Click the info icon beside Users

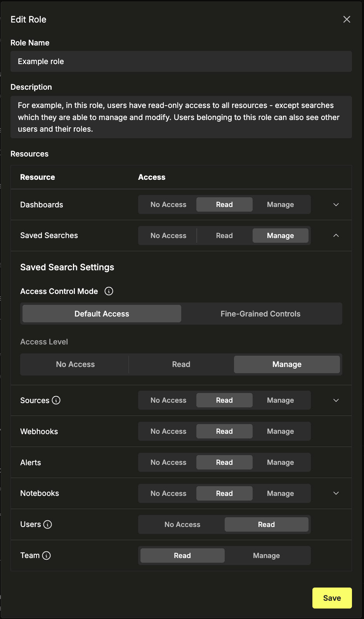pos(48,525)
